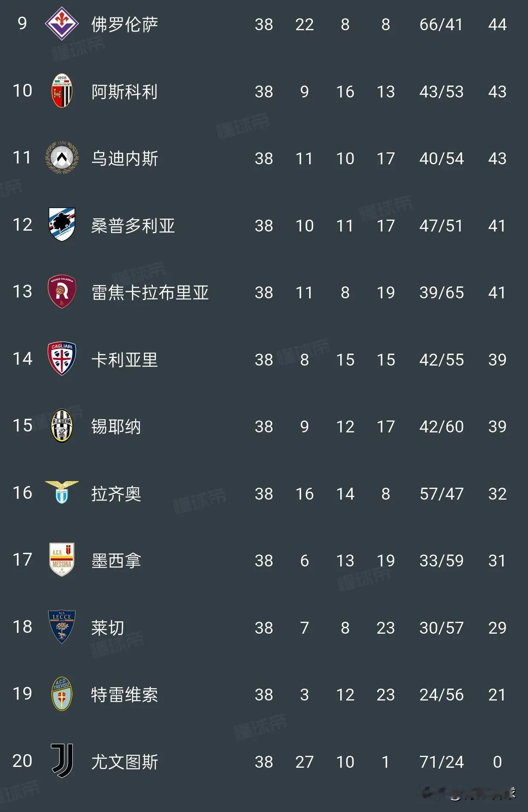Click the Fiorentina club crest
The image size is (528, 812).
click(x=62, y=23)
